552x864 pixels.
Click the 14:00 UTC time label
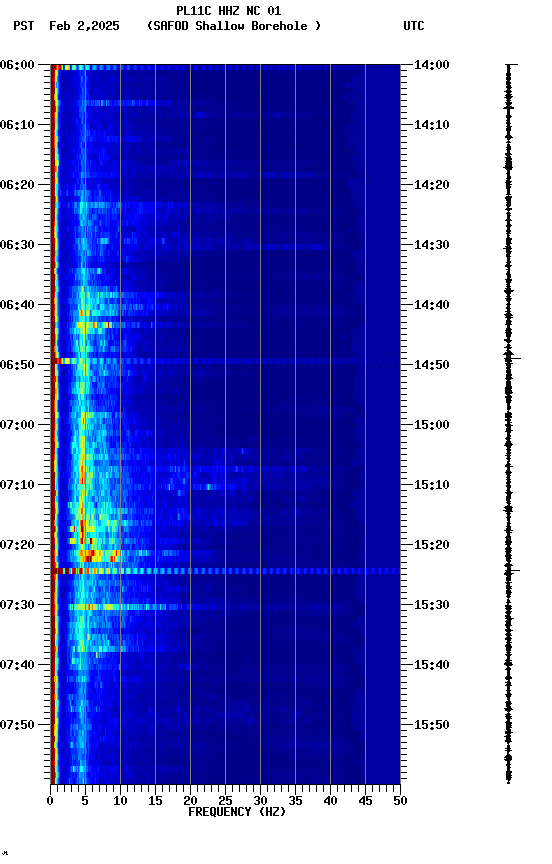tap(432, 65)
